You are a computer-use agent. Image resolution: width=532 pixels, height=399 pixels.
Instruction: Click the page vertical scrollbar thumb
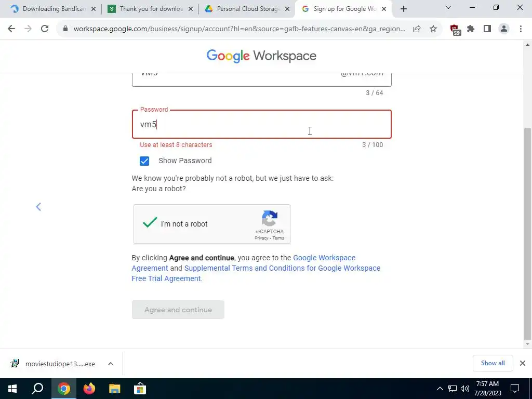[x=527, y=234]
